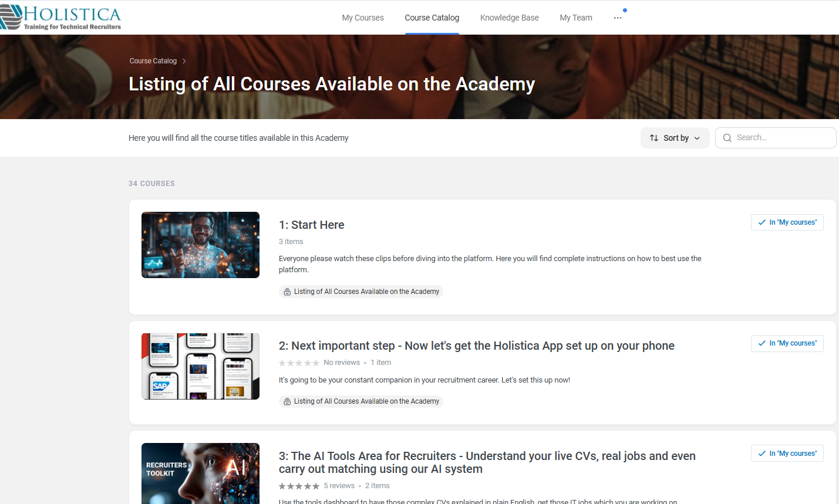Image resolution: width=839 pixels, height=504 pixels.
Task: Click the catalog tag under Holistica App course
Action: [361, 401]
